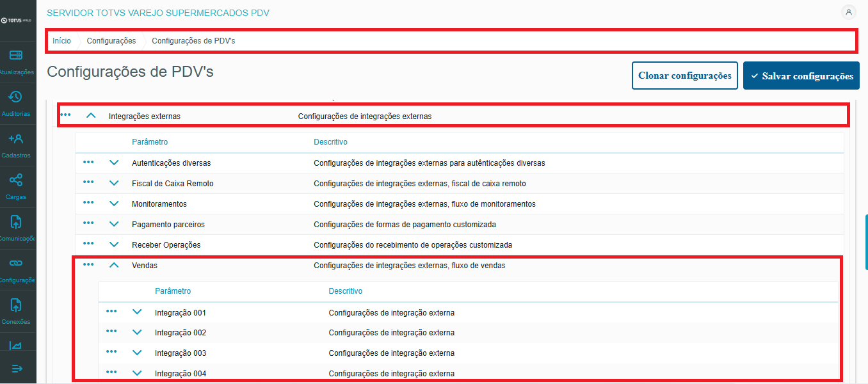
Task: Select the Monitoramentos label
Action: [x=159, y=204]
